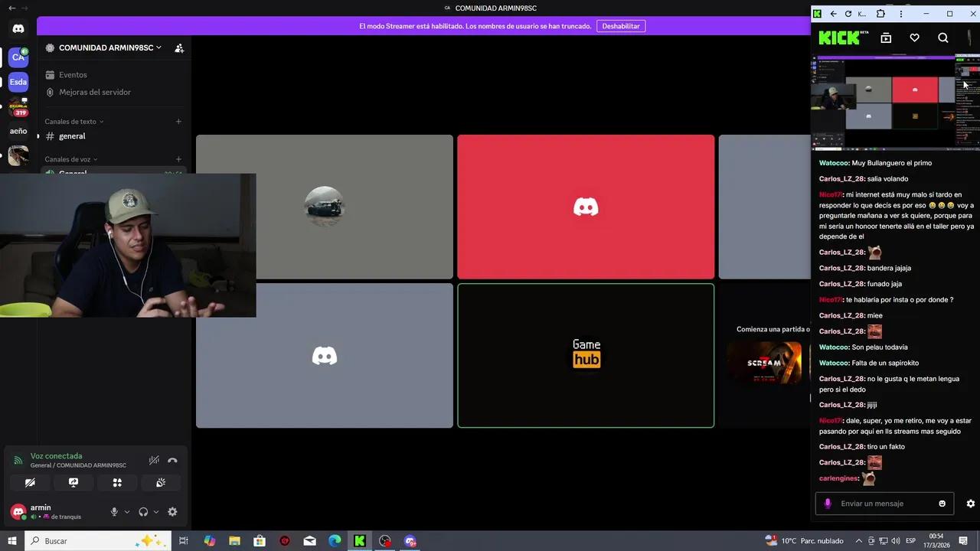
Task: Open the clips icon next to the Kick logo
Action: (886, 37)
